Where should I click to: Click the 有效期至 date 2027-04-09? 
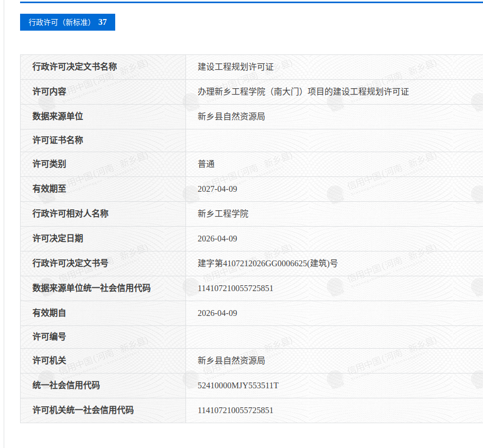[x=217, y=189]
